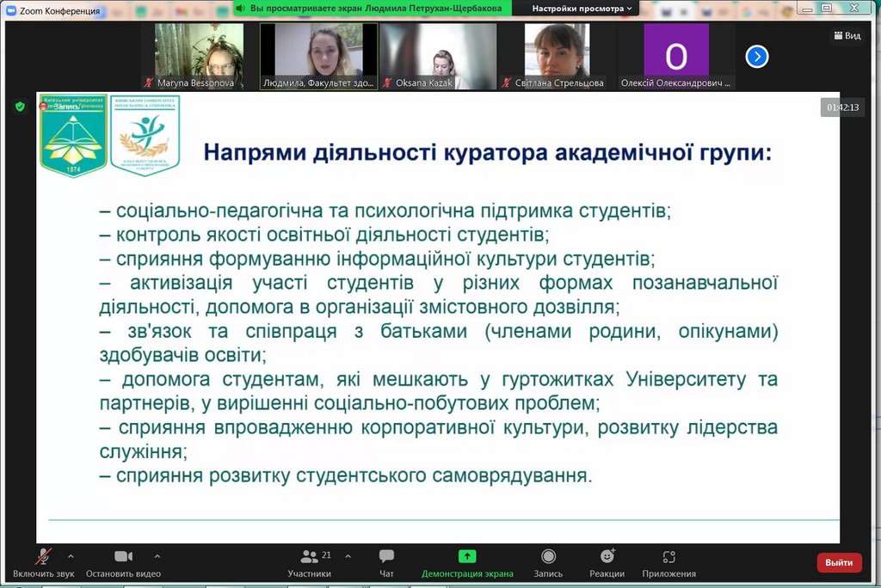This screenshot has width=881, height=588.
Task: Click the Олексій Олександрович participant tile
Action: coord(676,56)
